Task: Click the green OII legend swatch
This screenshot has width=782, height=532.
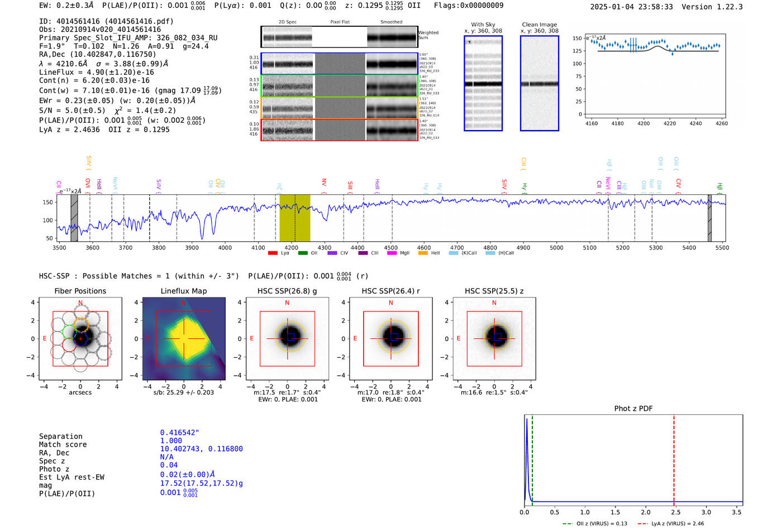Action: coord(303,253)
